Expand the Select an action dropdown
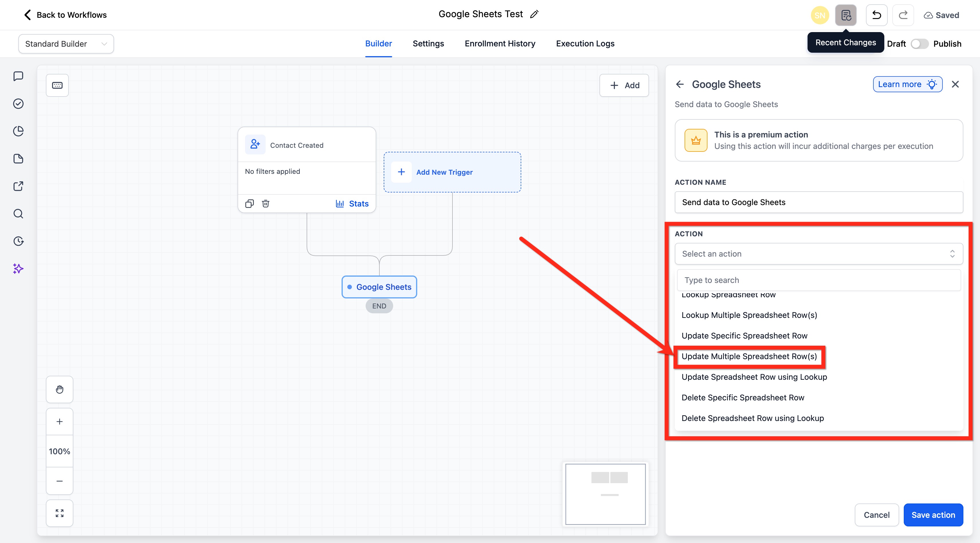The width and height of the screenshot is (980, 543). (x=818, y=254)
